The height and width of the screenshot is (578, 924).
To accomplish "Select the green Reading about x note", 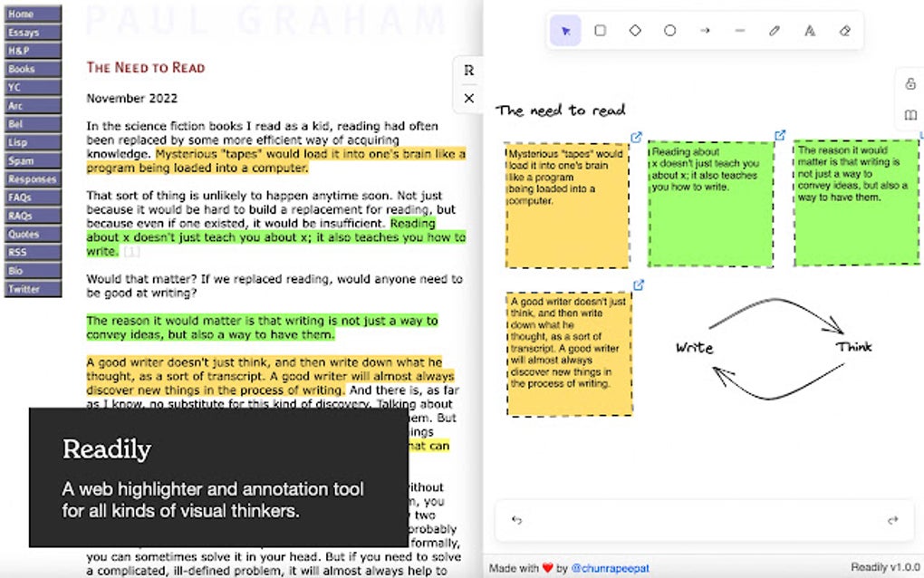I will click(x=711, y=204).
